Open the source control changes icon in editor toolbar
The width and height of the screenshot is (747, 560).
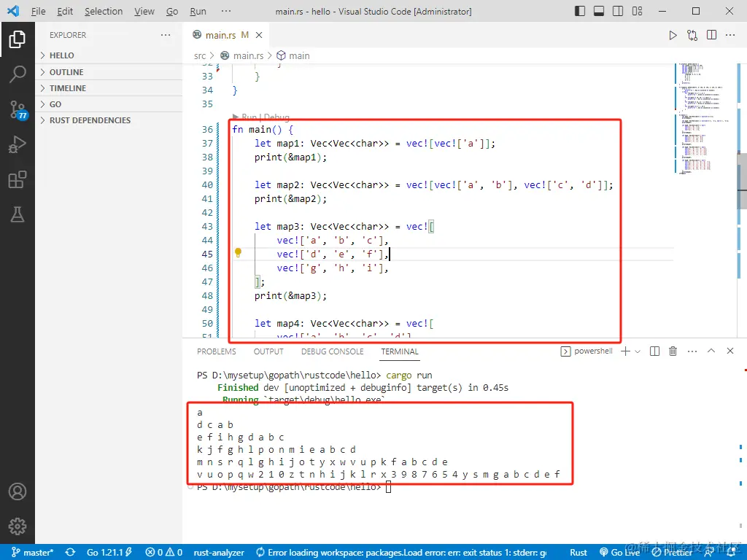692,35
